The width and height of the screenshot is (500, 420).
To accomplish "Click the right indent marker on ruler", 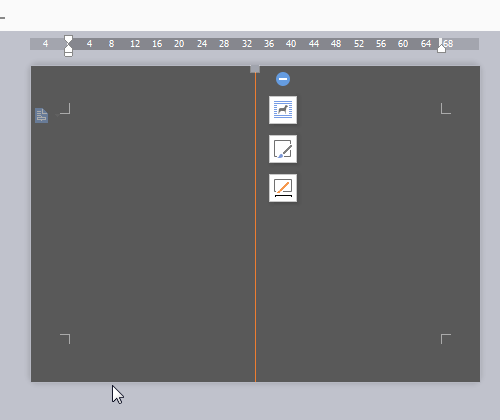I will tap(441, 48).
